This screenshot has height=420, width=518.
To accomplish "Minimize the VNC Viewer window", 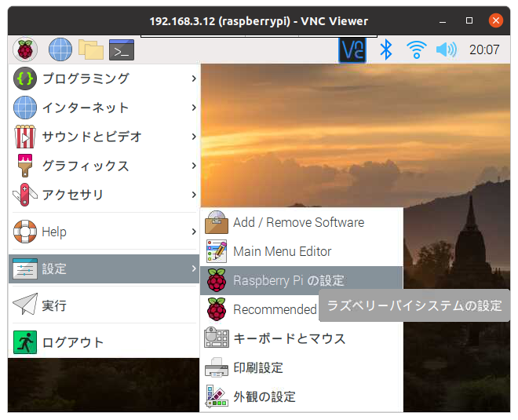I will click(443, 21).
